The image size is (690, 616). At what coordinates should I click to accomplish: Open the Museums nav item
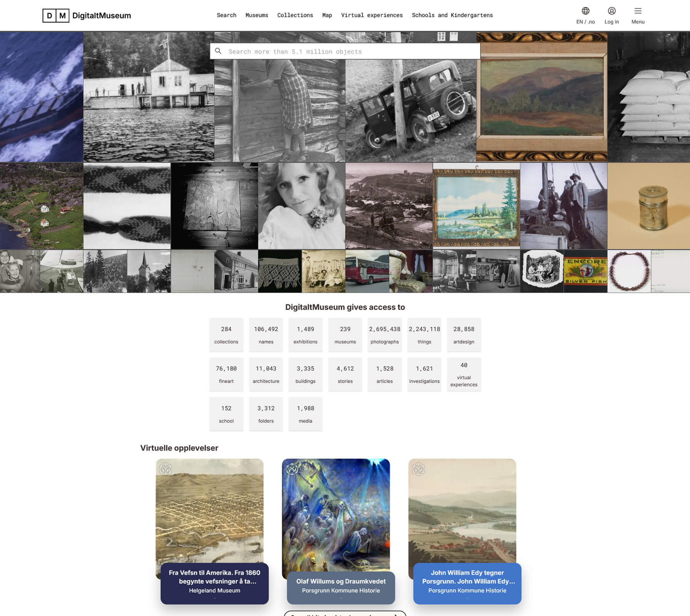coord(256,15)
